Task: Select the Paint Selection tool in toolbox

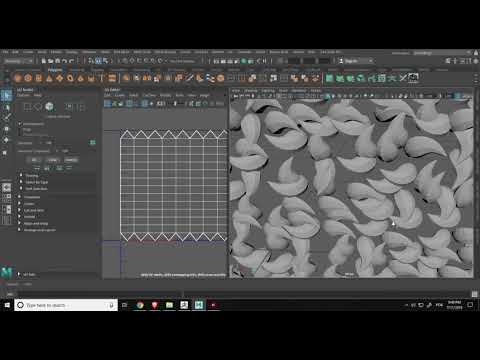Action: pyautogui.click(x=6, y=117)
